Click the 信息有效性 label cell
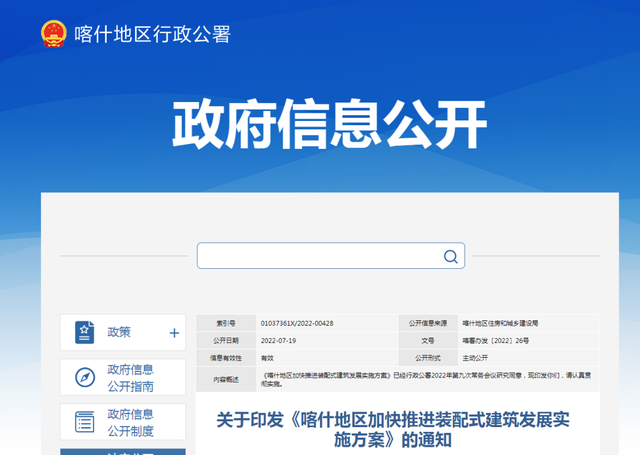 226,358
